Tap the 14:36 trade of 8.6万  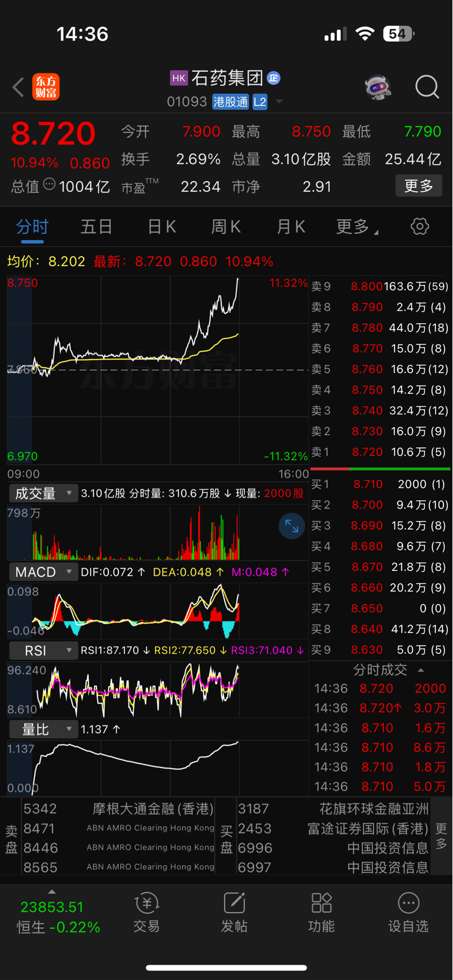point(380,748)
